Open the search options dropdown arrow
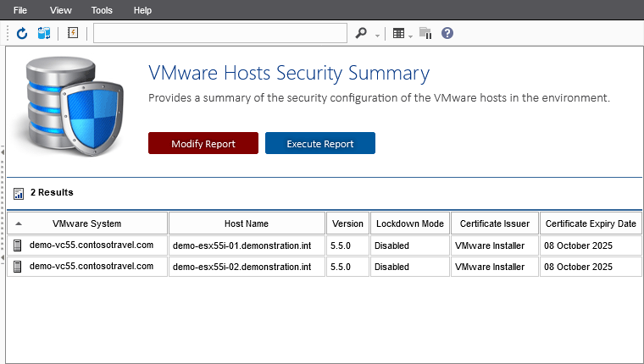This screenshot has width=644, height=364. tap(377, 35)
